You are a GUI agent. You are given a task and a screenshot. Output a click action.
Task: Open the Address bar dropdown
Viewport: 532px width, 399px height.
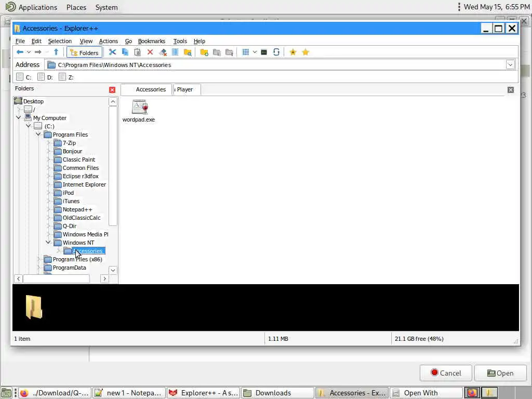[510, 64]
